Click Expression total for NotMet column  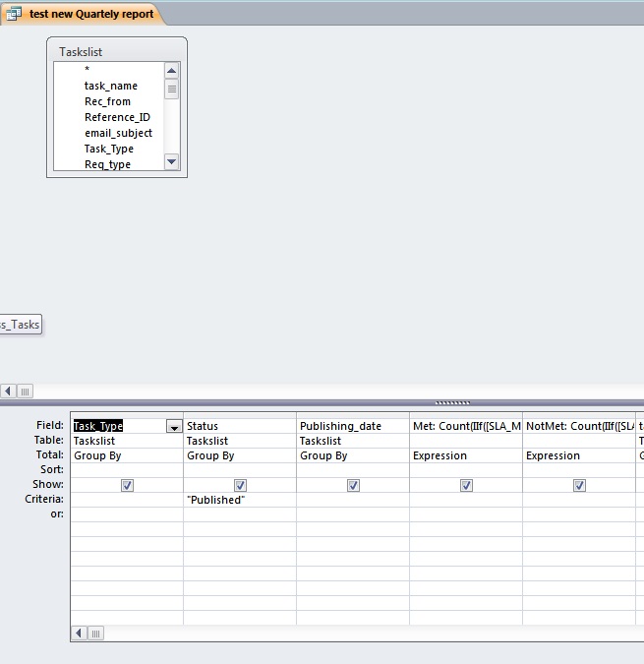[x=579, y=455]
